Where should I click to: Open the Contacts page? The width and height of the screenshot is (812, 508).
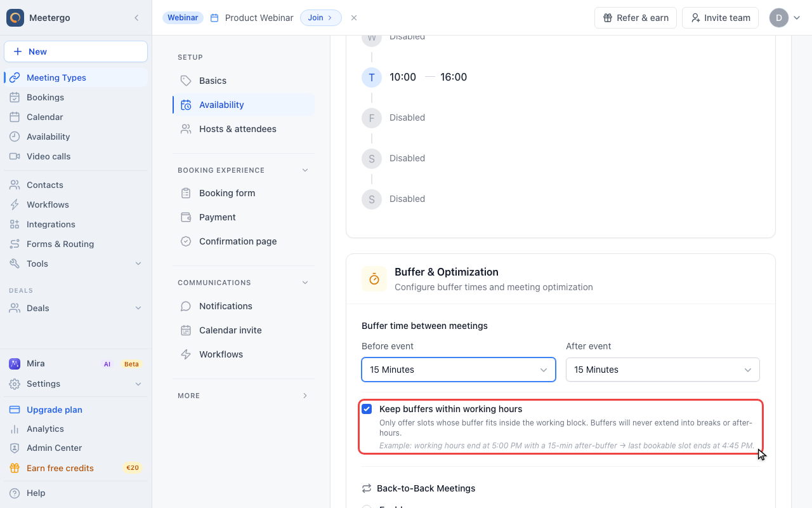[x=75, y=185]
